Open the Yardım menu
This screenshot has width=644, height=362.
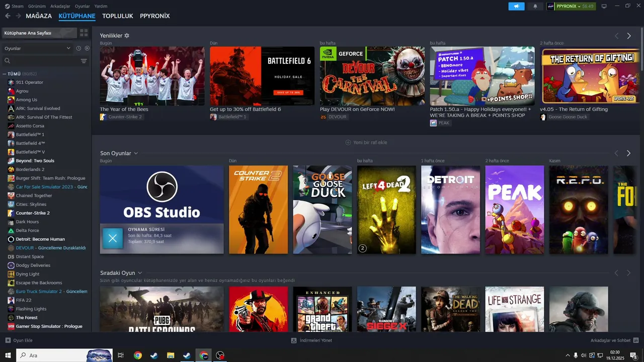(x=101, y=6)
